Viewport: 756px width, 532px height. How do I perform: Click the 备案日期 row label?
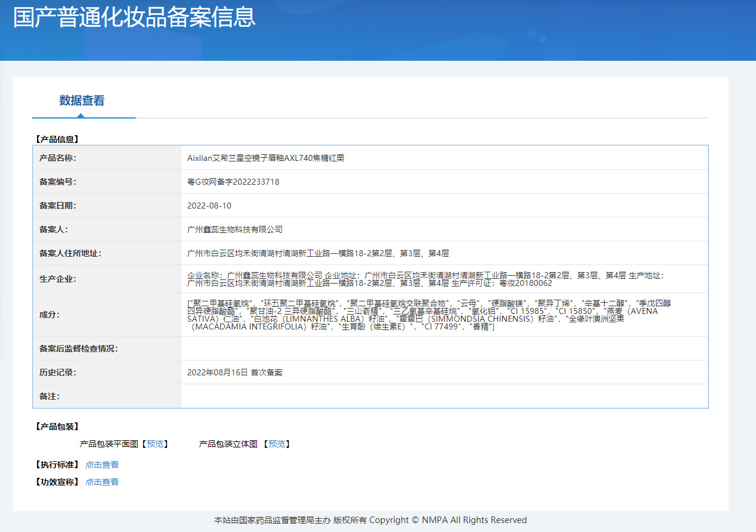(x=58, y=206)
